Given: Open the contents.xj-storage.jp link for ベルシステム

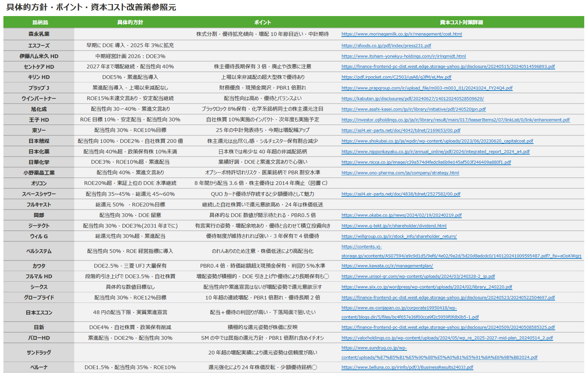Looking at the screenshot, I should (461, 251).
